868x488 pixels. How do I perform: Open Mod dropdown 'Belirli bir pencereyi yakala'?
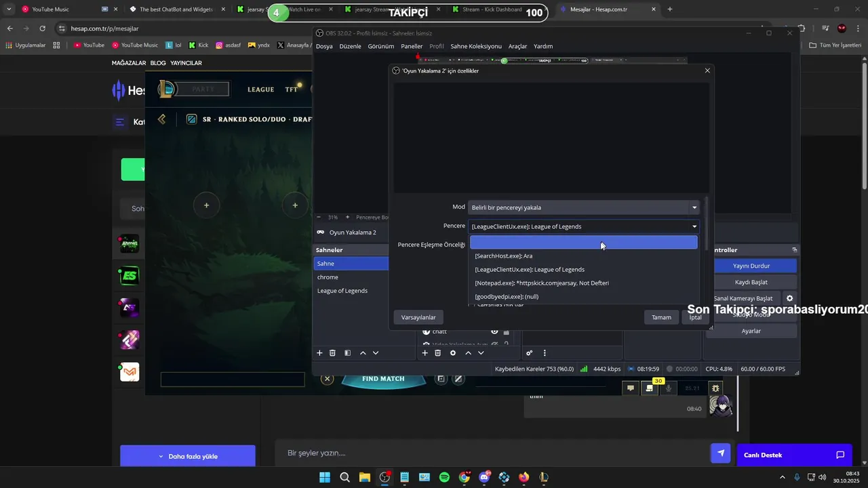(584, 207)
